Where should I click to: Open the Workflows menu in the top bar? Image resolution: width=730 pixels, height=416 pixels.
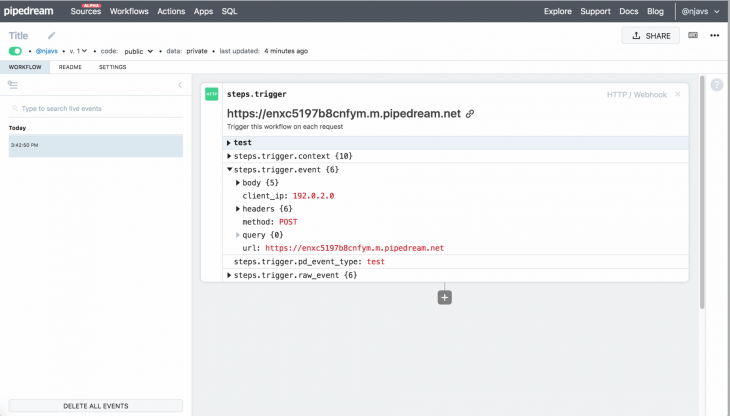click(x=128, y=11)
